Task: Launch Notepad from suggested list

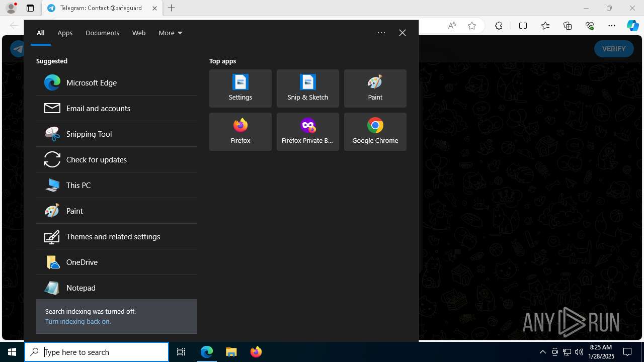Action: [117, 288]
